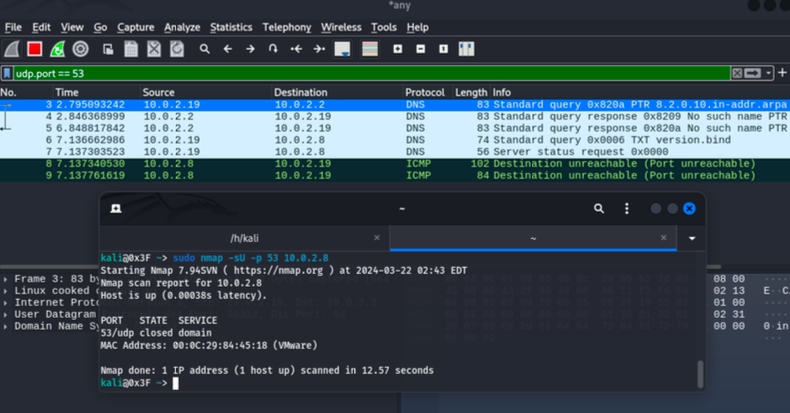Viewport: 790px width, 413px height.
Task: Sort by the Length column header
Action: pos(471,92)
